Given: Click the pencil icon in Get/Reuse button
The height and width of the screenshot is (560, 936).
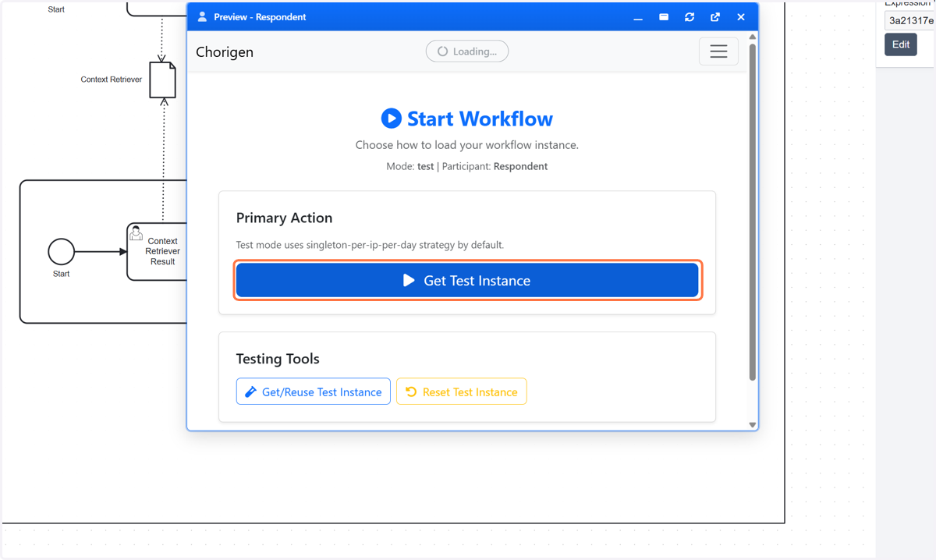Looking at the screenshot, I should pyautogui.click(x=250, y=392).
